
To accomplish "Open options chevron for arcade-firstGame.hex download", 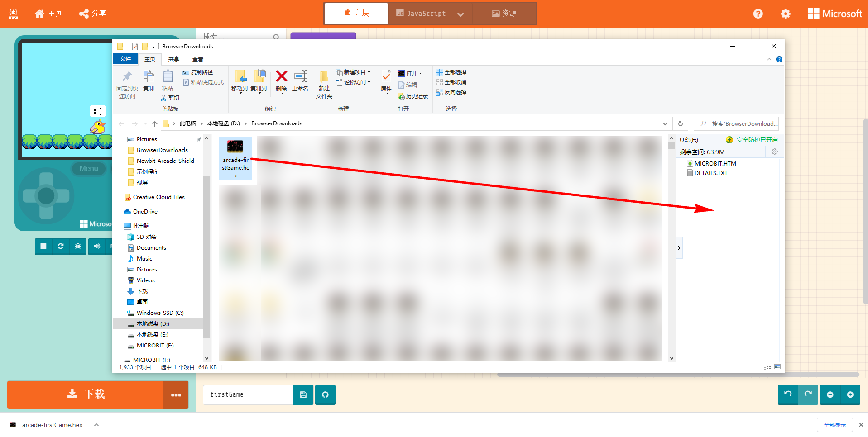I will click(96, 425).
